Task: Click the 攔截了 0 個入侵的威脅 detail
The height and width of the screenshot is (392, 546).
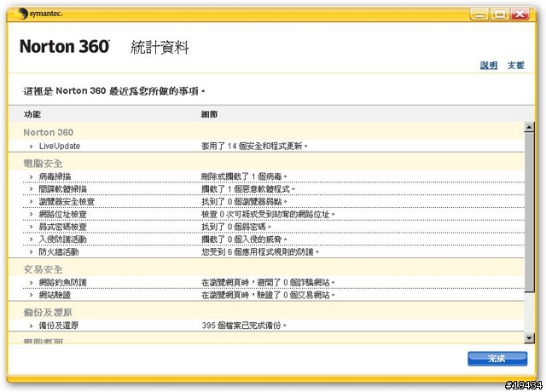Action: click(x=244, y=239)
